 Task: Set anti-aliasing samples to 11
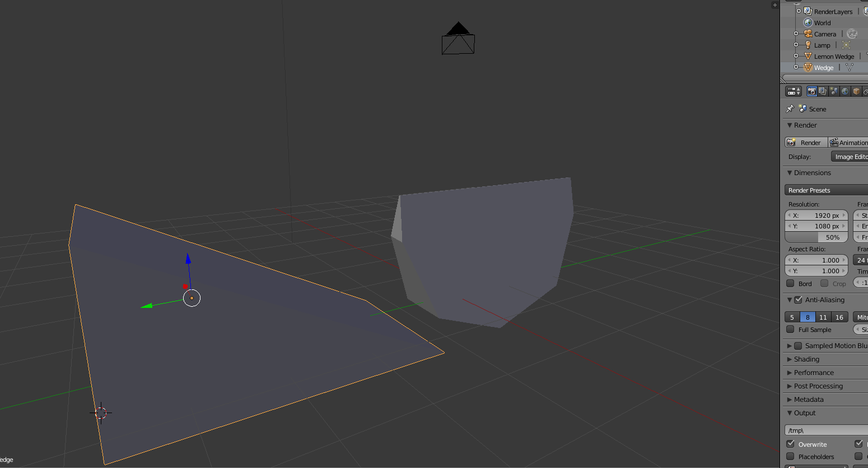[823, 317]
